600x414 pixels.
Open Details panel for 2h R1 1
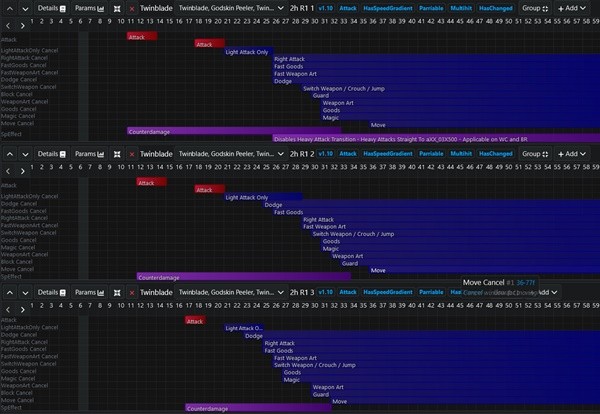[51, 8]
